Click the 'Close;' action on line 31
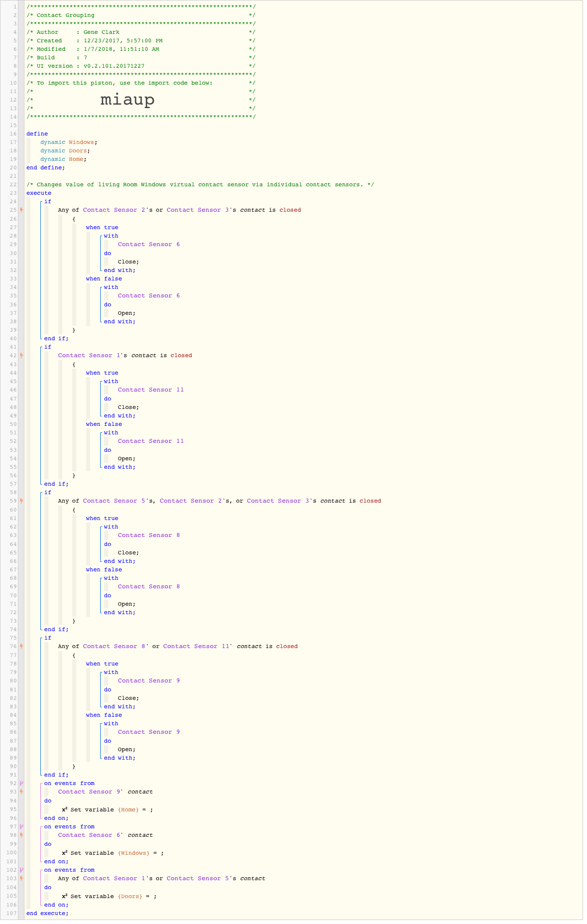587x924 pixels. [129, 262]
